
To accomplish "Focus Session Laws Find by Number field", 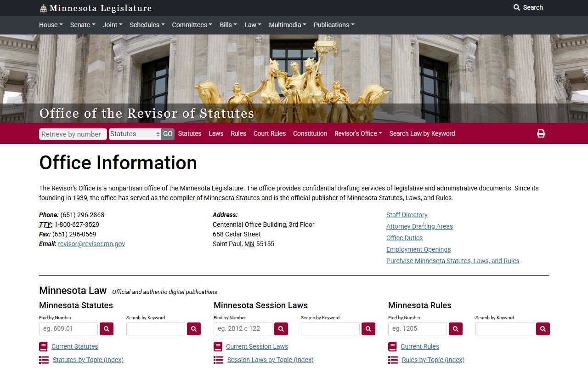I will [x=243, y=329].
